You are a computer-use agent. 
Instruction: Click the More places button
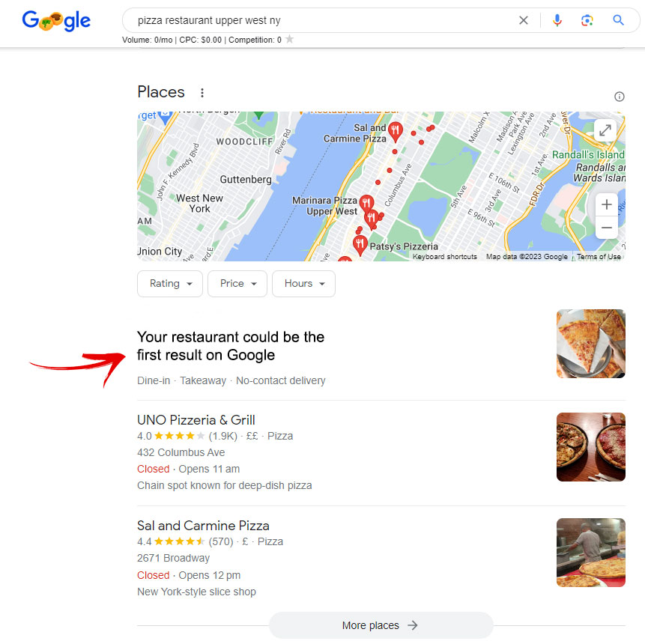[x=381, y=625]
